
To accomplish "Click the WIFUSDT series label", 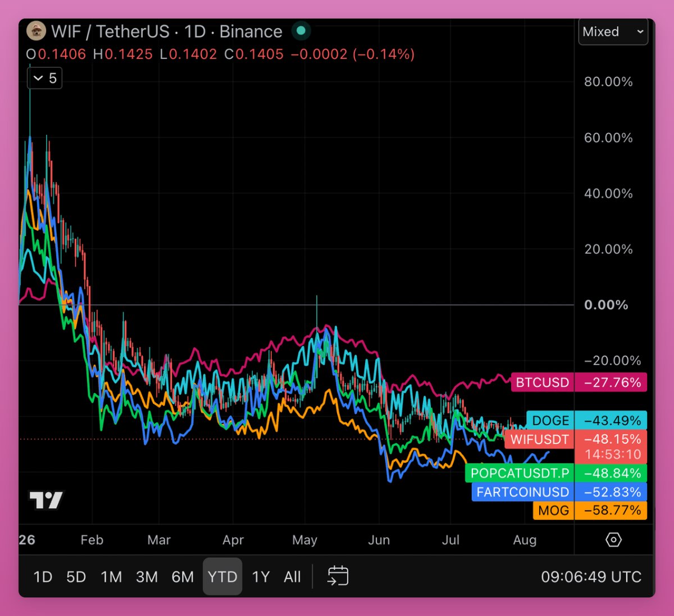I will [539, 439].
